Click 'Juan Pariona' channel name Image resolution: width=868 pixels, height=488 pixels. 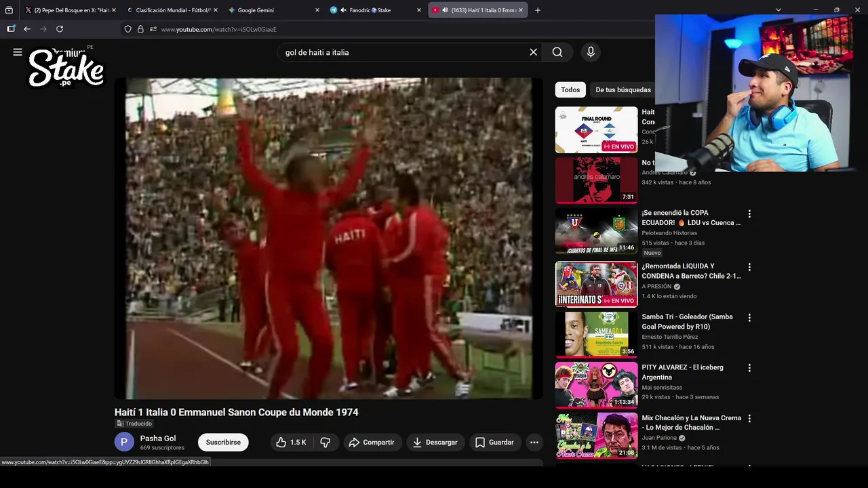(659, 439)
